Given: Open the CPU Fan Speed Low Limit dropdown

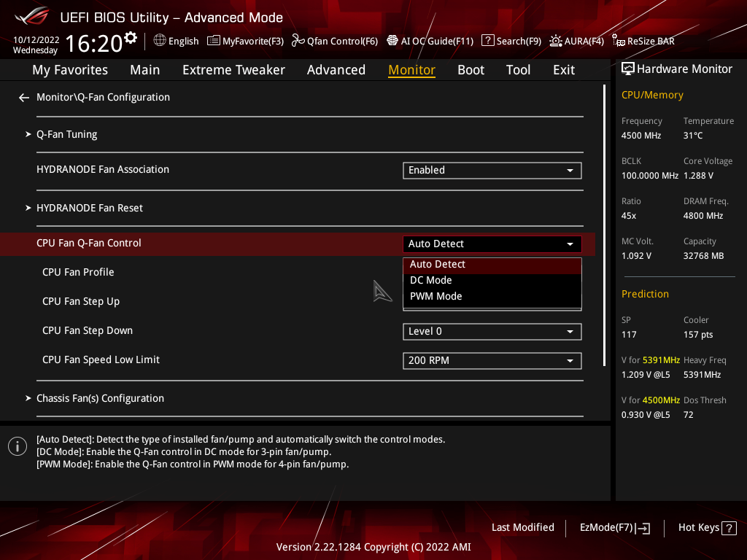Looking at the screenshot, I should 492,360.
